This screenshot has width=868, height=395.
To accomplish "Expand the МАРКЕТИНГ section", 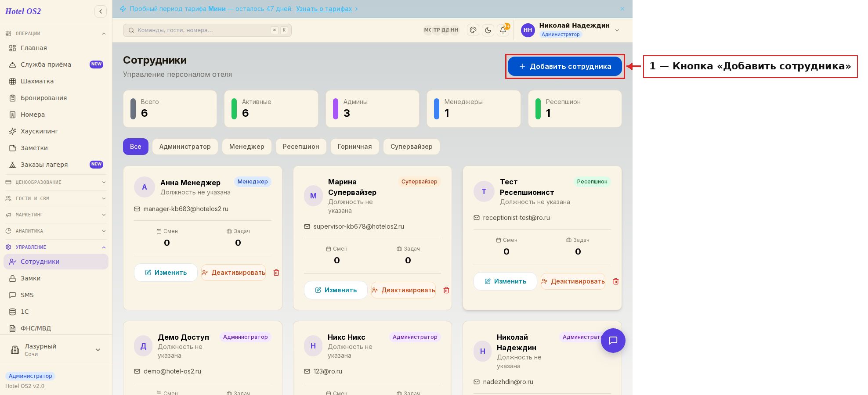I will [x=56, y=215].
